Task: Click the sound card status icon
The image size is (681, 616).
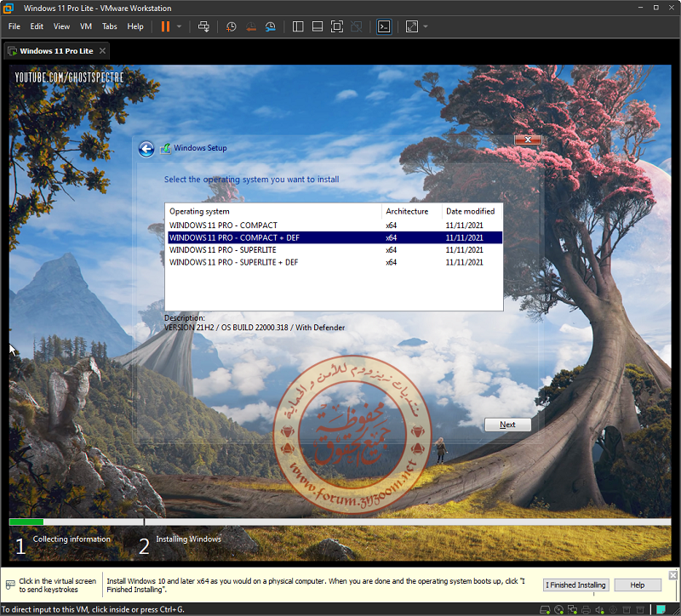Action: tap(599, 610)
